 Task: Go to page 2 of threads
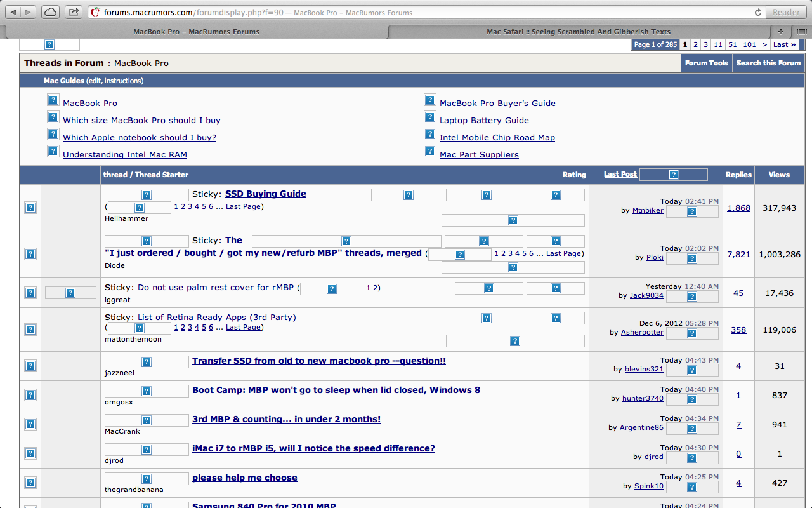(x=695, y=44)
